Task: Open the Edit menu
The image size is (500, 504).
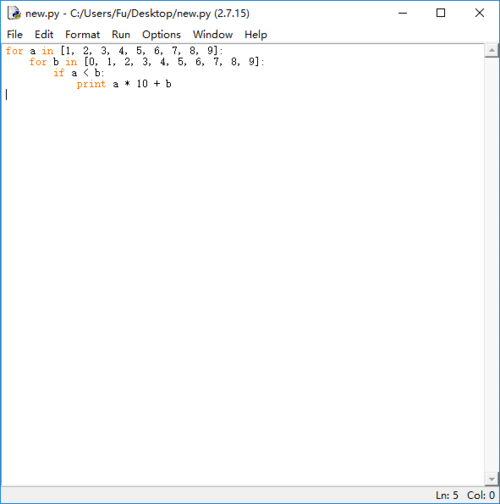Action: point(44,34)
